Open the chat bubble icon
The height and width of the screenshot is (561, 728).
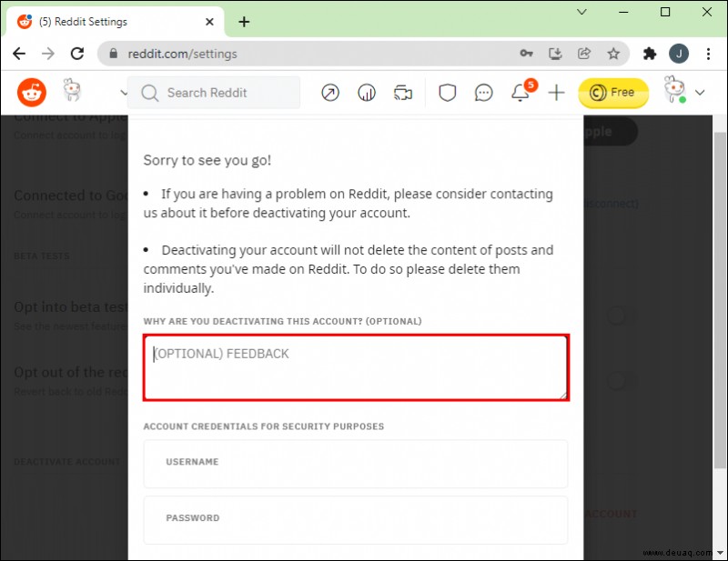(483, 93)
